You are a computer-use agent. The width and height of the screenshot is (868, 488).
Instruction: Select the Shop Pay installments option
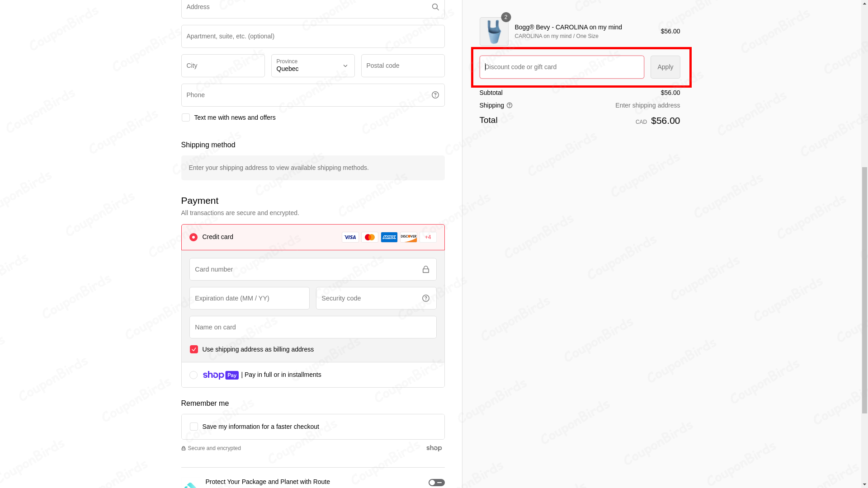(193, 375)
